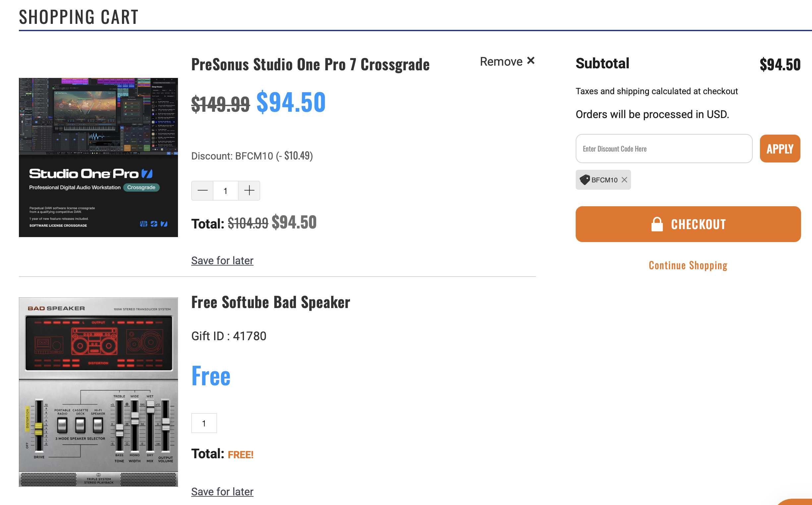812x505 pixels.
Task: Click the BFCM10 discount tag icon
Action: (585, 180)
